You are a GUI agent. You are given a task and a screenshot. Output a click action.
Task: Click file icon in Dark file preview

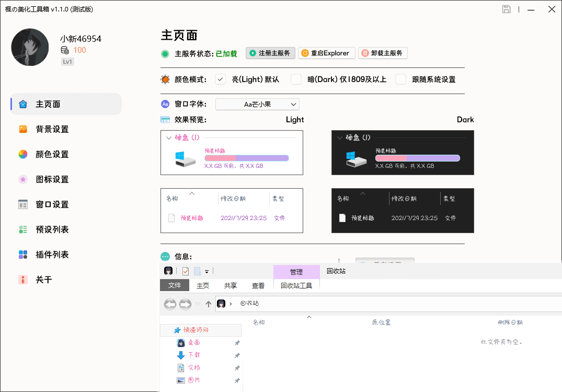pos(342,218)
